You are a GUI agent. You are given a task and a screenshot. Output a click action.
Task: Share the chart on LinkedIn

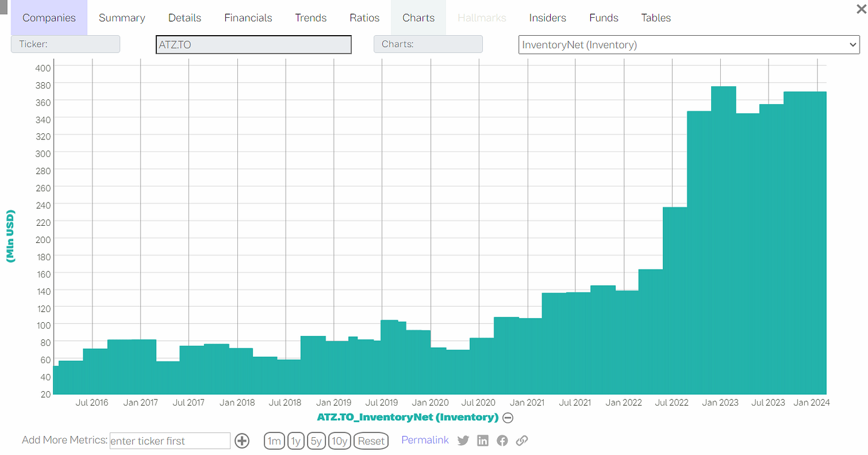[483, 441]
